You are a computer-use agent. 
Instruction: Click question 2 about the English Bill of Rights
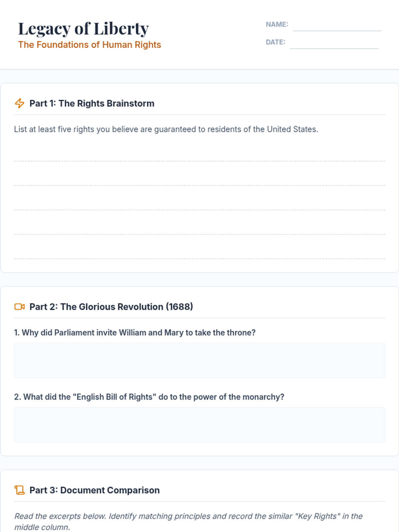149,397
